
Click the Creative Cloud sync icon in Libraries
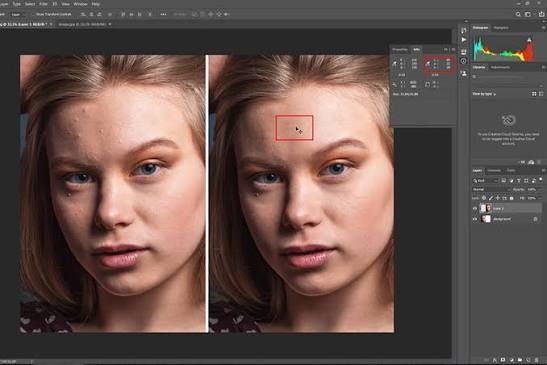point(531,163)
